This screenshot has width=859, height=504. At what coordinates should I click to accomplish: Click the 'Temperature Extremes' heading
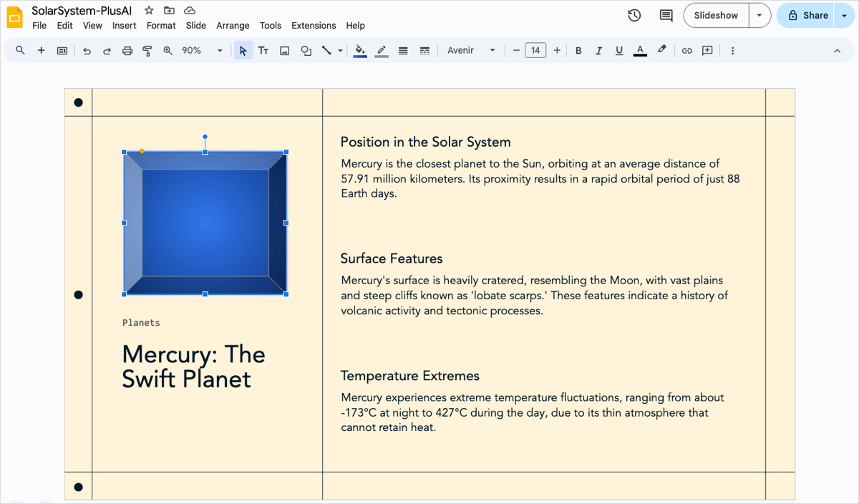(x=409, y=376)
